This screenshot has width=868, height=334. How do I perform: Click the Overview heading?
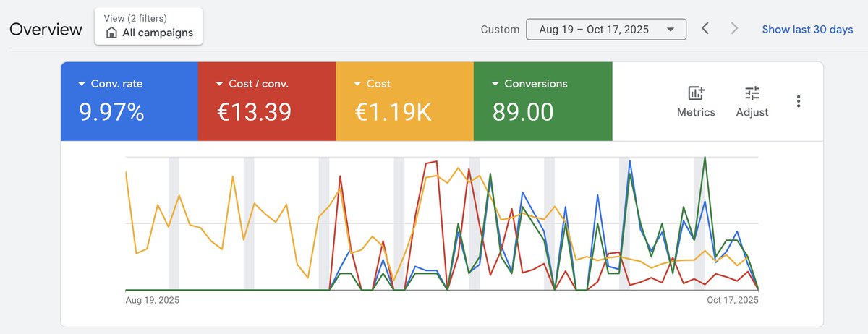tap(46, 30)
